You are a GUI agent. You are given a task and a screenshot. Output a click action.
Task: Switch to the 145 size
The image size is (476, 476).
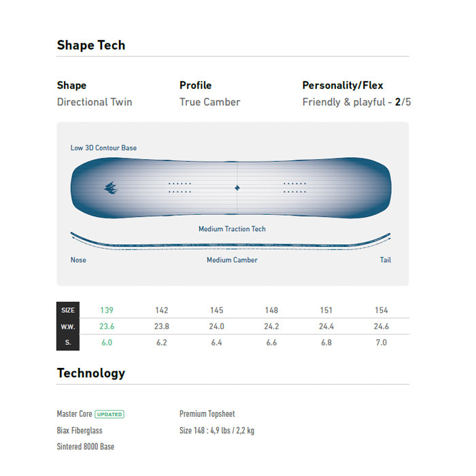pos(216,310)
